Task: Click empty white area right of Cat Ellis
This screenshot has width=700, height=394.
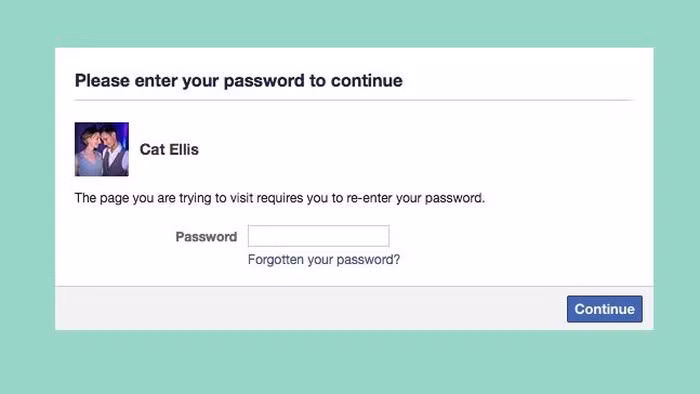Action: 402,149
